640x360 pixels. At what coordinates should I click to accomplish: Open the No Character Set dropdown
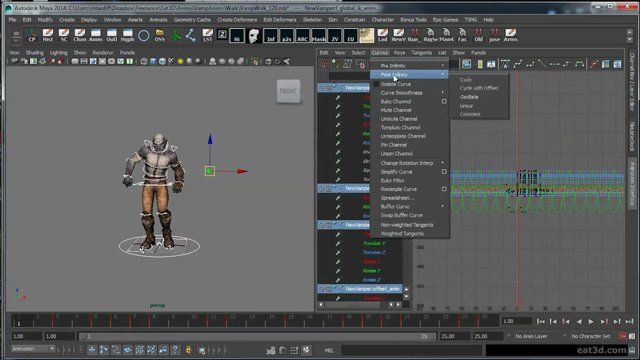(591, 336)
